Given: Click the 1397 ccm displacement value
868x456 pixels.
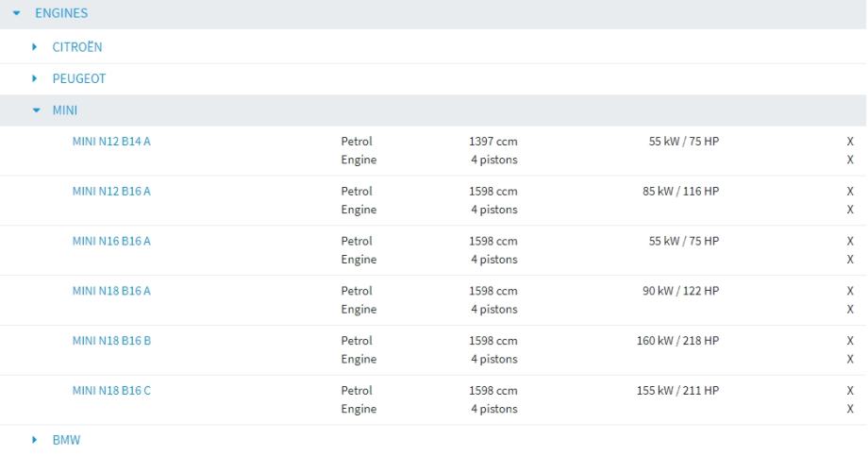Looking at the screenshot, I should (x=493, y=142).
